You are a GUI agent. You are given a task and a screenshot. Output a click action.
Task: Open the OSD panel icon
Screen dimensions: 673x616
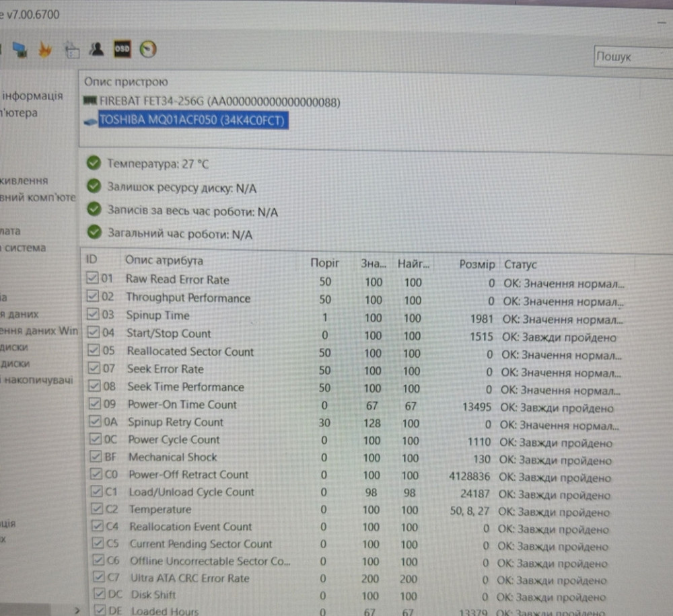point(122,49)
